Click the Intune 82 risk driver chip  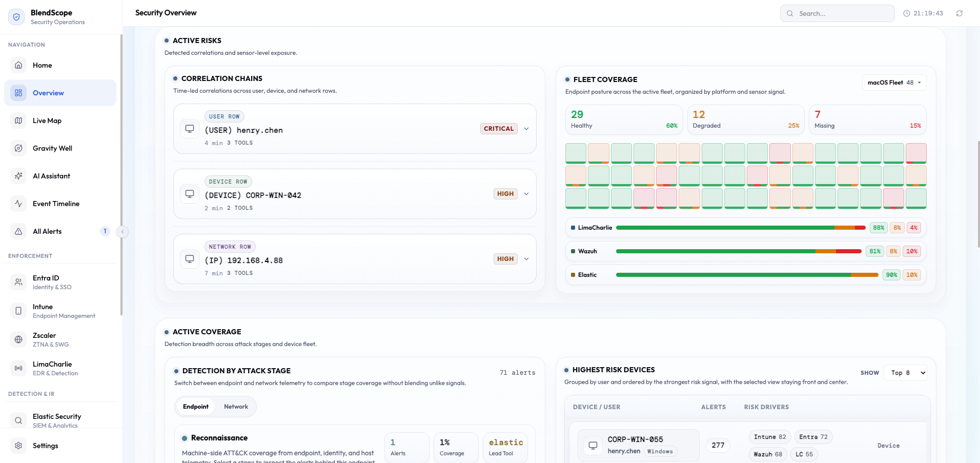770,437
